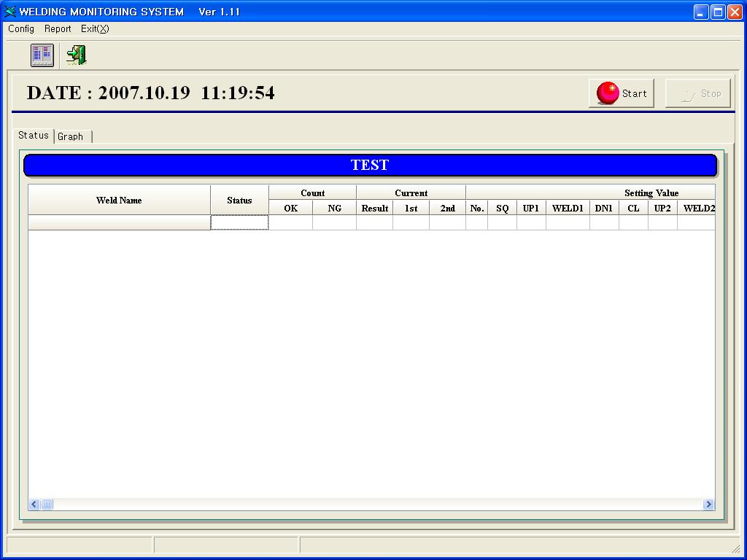Click the disabled Stop button
Screen dimensions: 747x560
pyautogui.click(x=698, y=93)
